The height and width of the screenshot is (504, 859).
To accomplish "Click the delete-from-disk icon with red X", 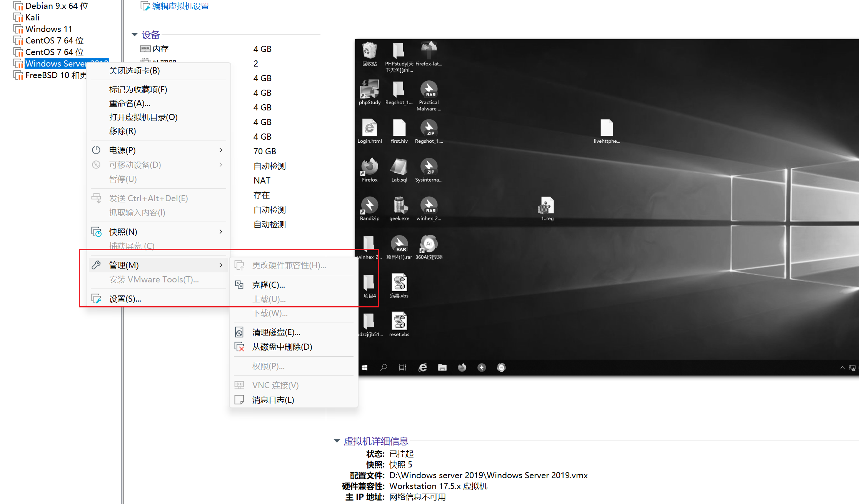I will pos(239,347).
